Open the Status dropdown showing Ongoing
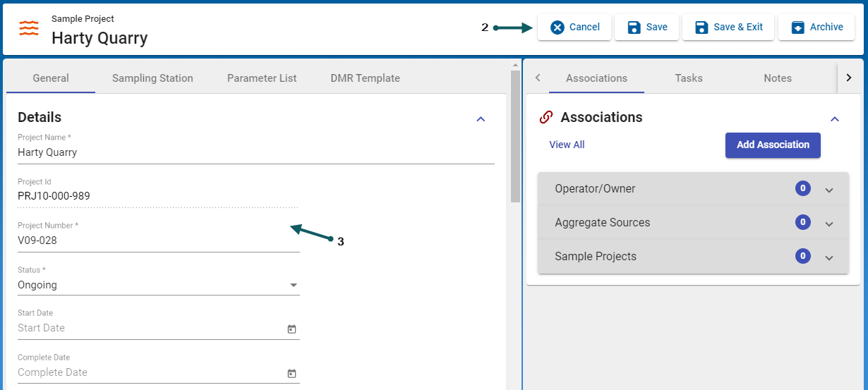 click(x=158, y=285)
